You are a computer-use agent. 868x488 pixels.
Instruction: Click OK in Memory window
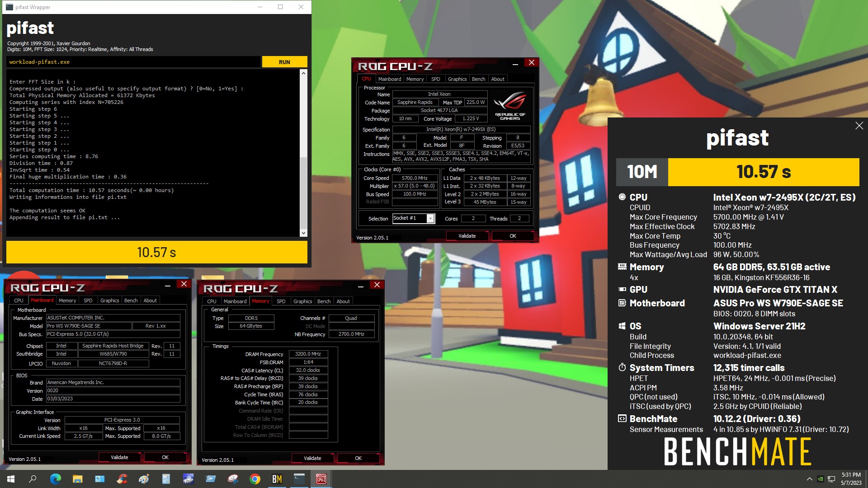tap(358, 458)
